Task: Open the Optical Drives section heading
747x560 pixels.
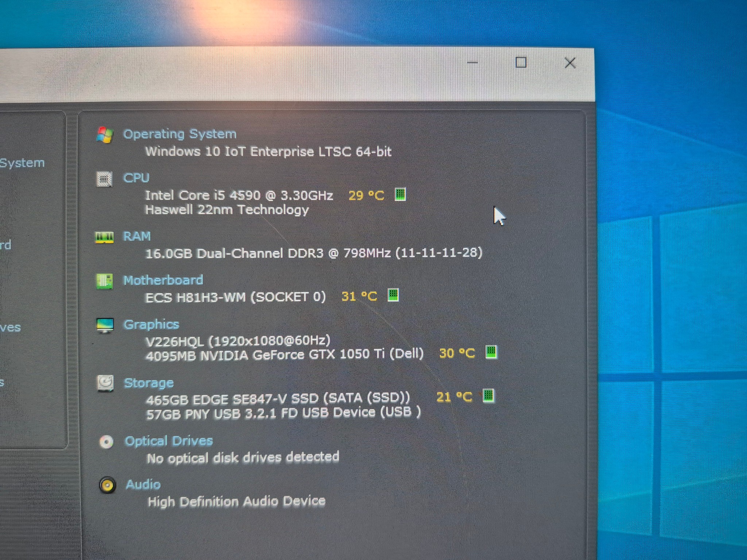Action: pyautogui.click(x=169, y=441)
